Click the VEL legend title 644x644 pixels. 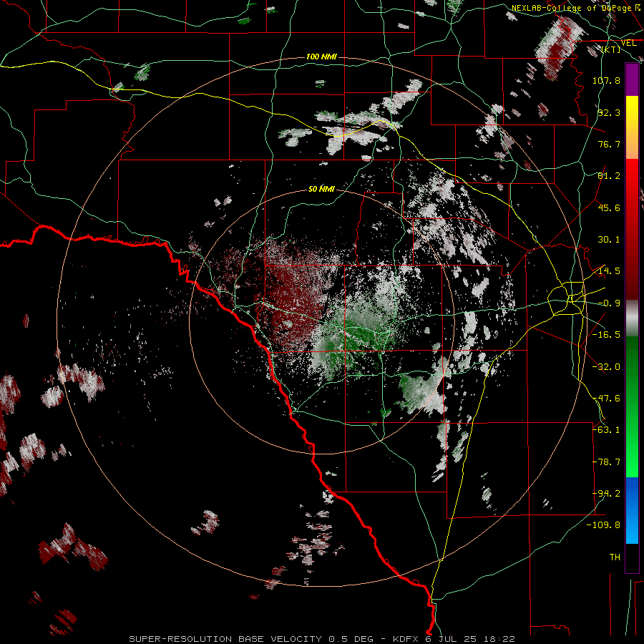click(628, 43)
